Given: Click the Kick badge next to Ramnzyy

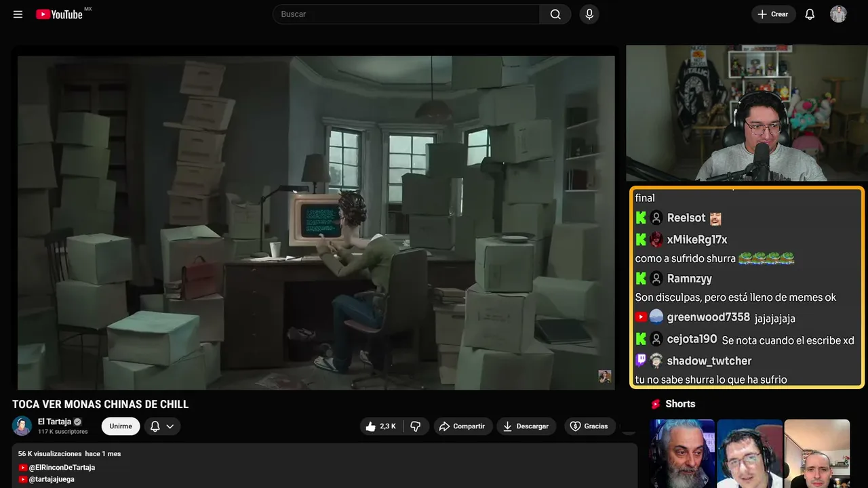Looking at the screenshot, I should (641, 279).
